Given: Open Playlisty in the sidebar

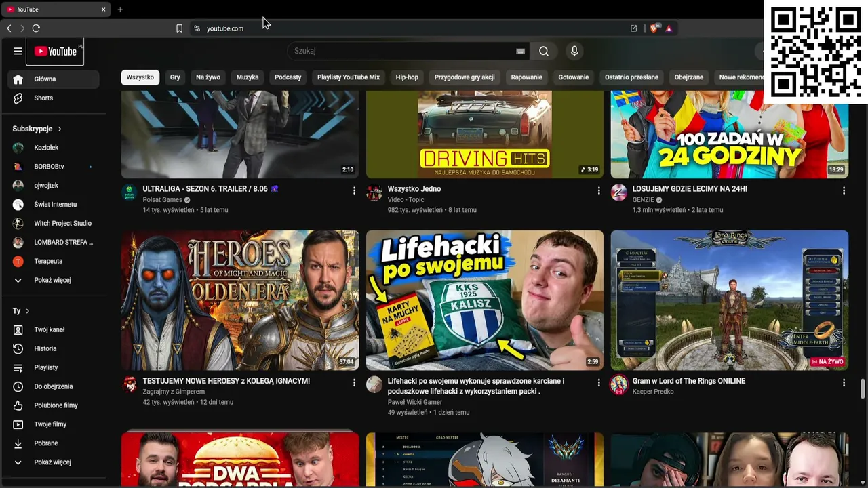Looking at the screenshot, I should click(x=54, y=367).
